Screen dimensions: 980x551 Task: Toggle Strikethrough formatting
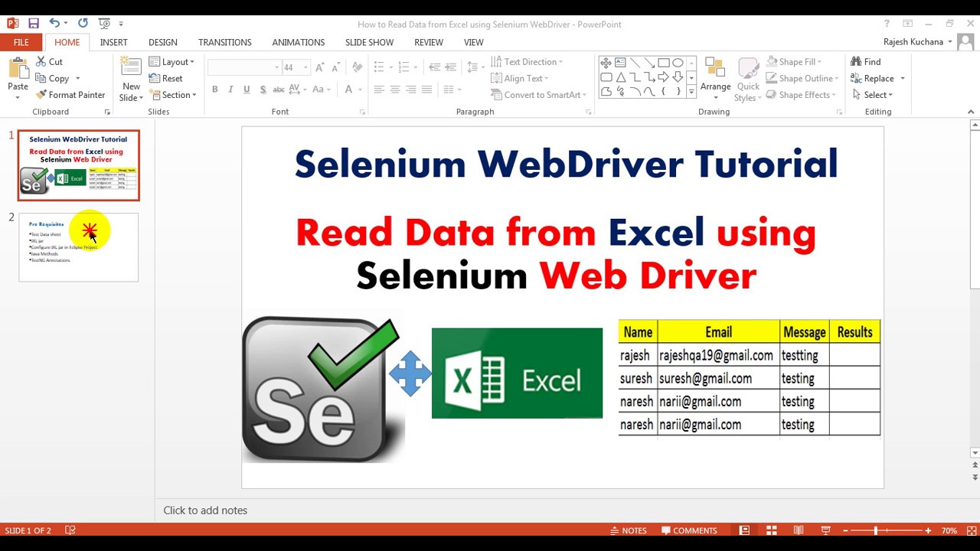[x=279, y=90]
